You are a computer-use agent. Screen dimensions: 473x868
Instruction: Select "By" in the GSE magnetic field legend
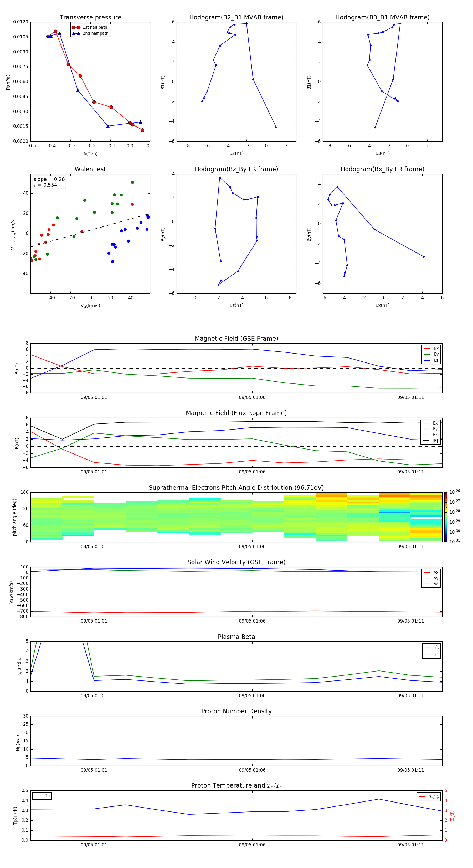coord(431,354)
